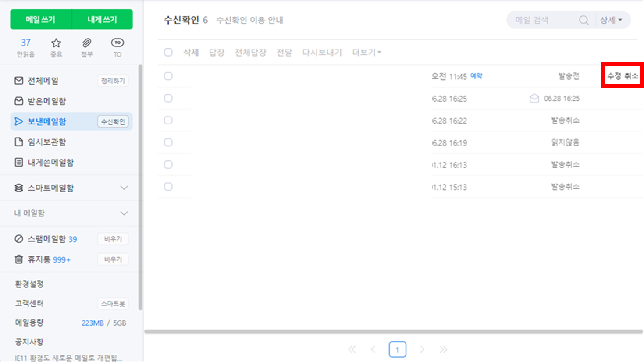Check the select-all checkbox above the mail list

168,52
